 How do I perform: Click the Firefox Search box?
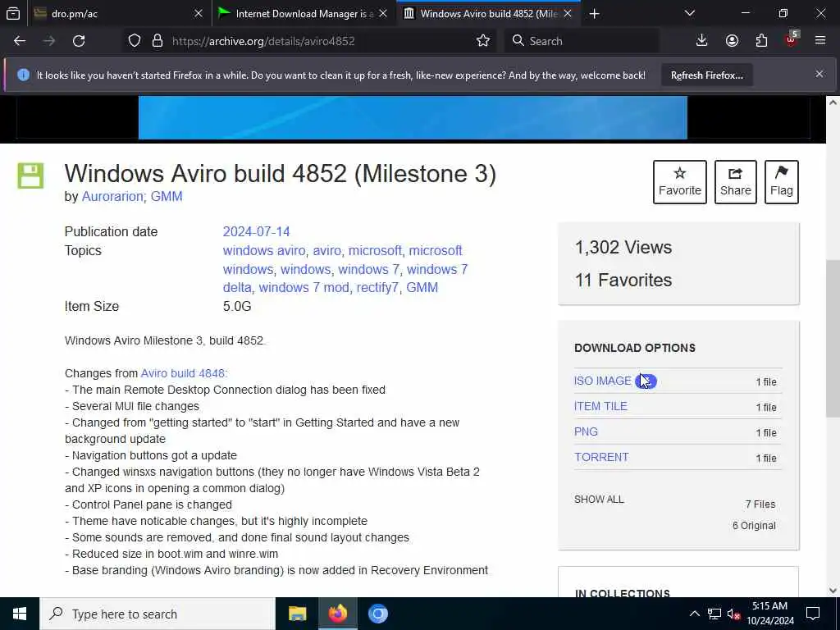(x=582, y=41)
